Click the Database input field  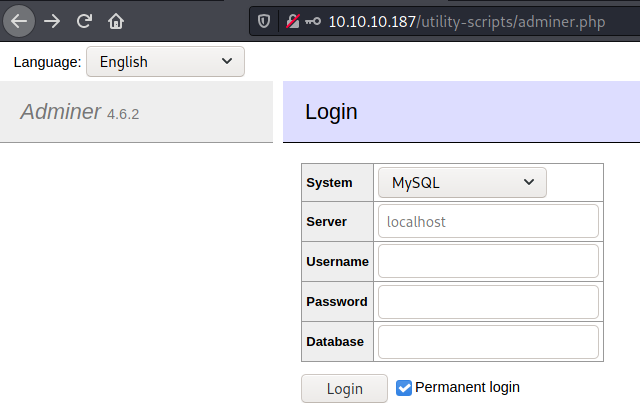[488, 341]
